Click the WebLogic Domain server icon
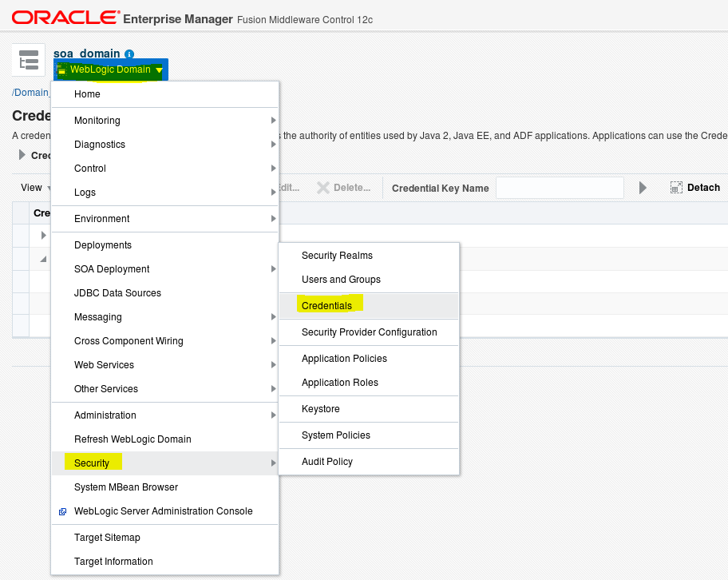Screen dimensions: 728x580 [x=61, y=70]
